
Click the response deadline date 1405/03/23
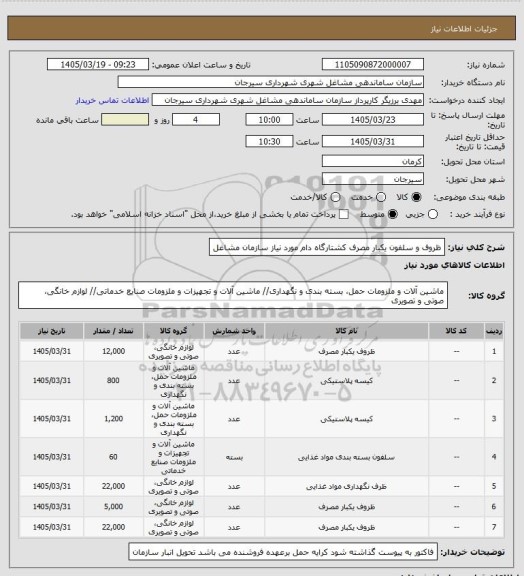[373, 120]
